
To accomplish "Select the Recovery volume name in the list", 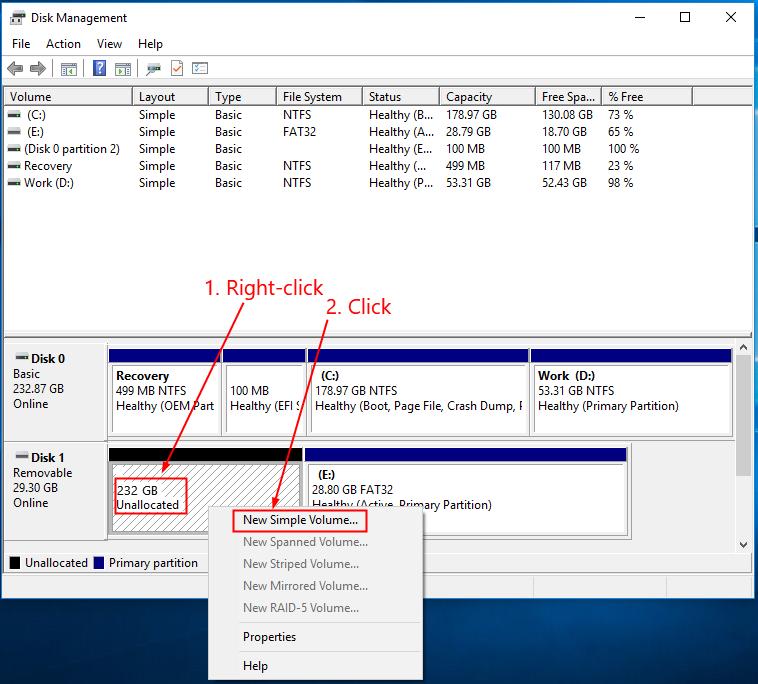I will (48, 166).
